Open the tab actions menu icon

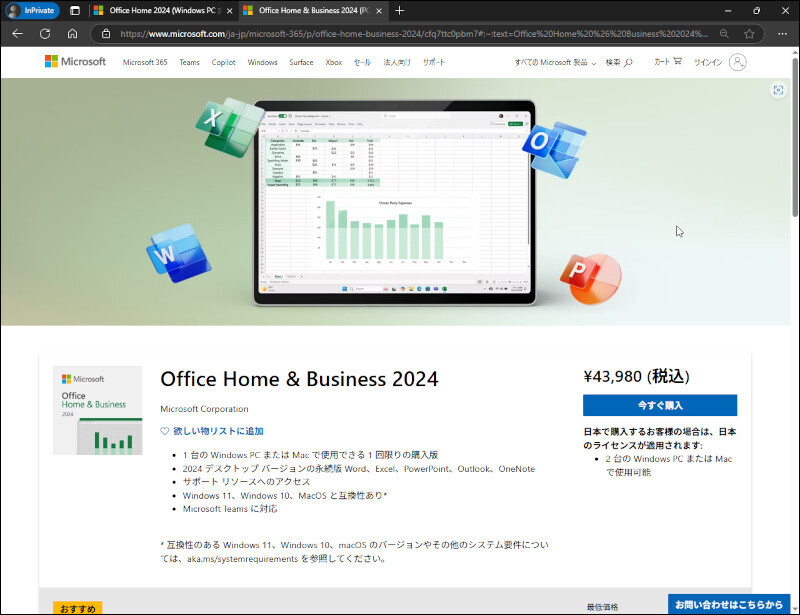click(x=75, y=10)
